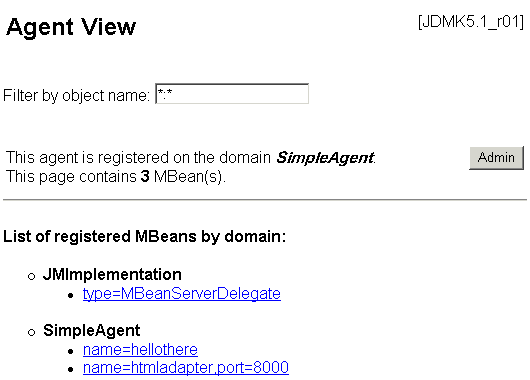Click the horizontal divider line
Viewport: 530px width, 380px height.
tap(265, 200)
